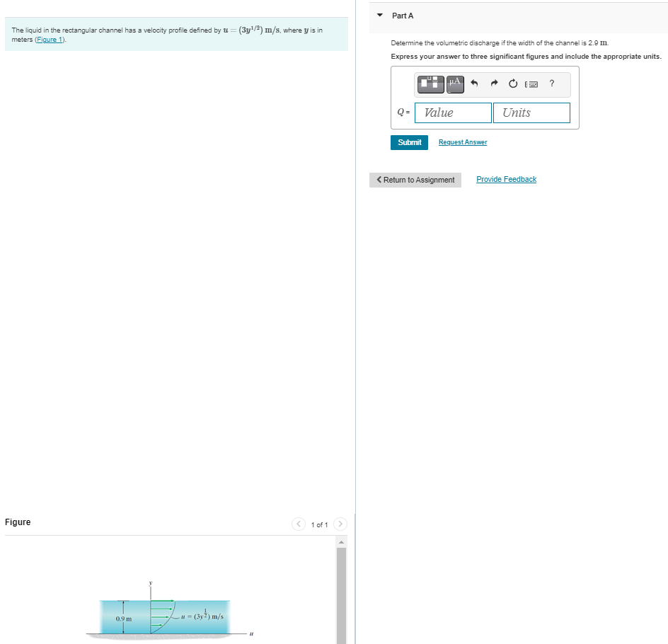Click the scrollbar's up arrow in figure panel
Screen dimensions: 668x644
click(341, 541)
